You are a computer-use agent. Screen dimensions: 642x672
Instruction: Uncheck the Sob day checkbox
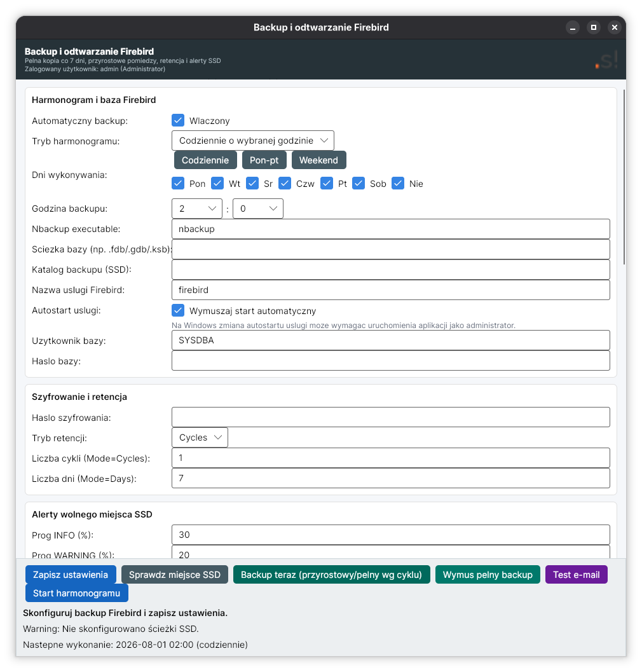(x=359, y=184)
